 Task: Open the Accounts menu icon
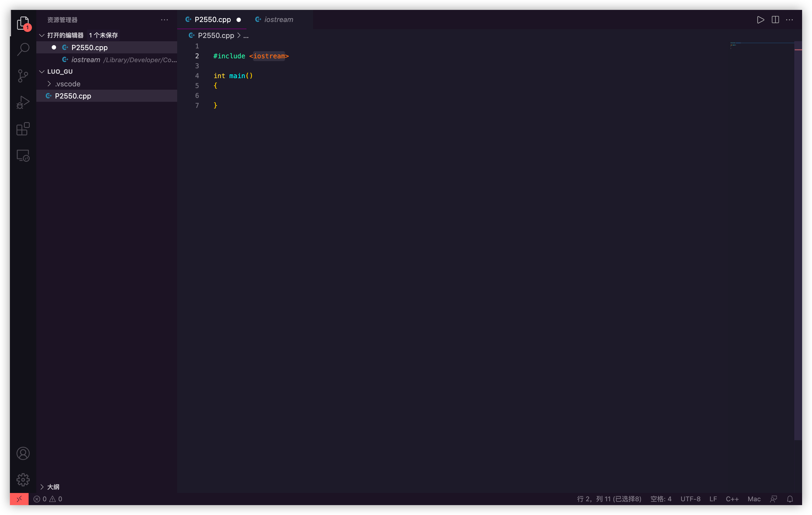click(23, 453)
